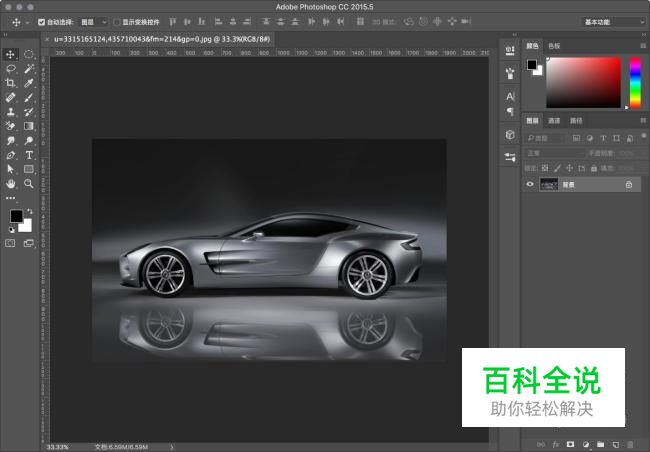Open the 路径 (Paths) panel tab

click(576, 120)
